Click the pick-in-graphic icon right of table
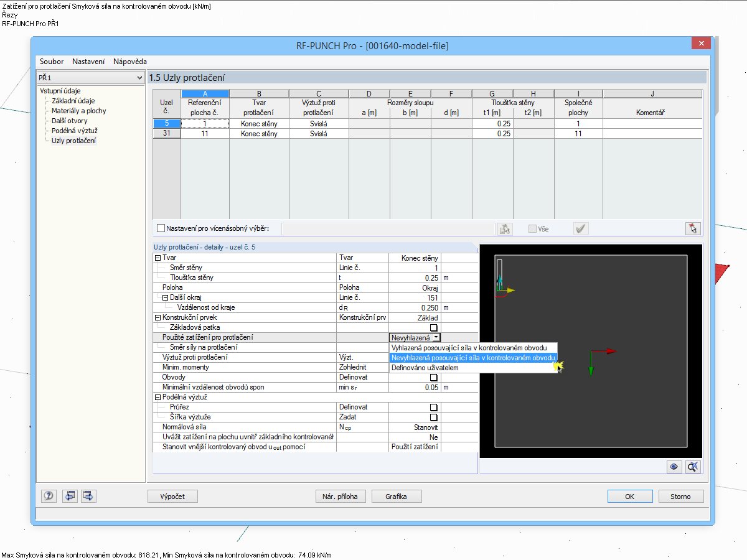The height and width of the screenshot is (560, 747). (693, 228)
